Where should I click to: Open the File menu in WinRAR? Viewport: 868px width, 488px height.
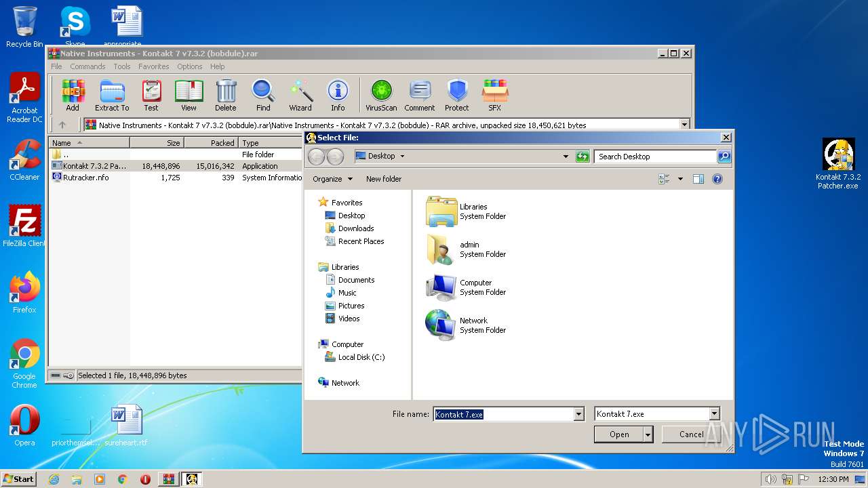point(56,66)
